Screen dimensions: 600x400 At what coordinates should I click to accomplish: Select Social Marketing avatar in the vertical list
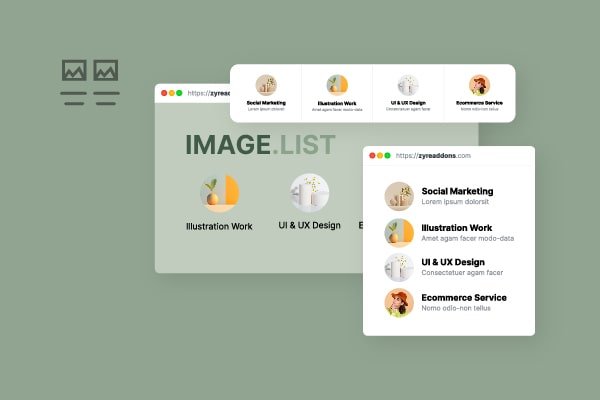tap(399, 196)
